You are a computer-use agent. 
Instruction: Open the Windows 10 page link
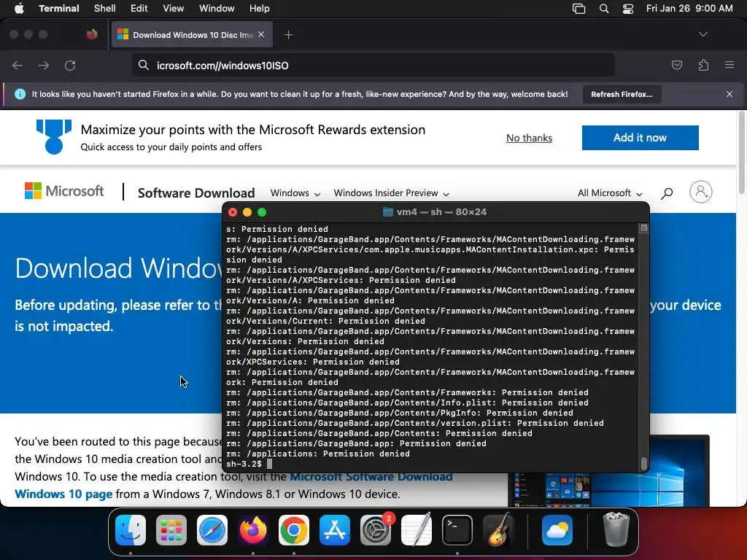click(x=63, y=494)
